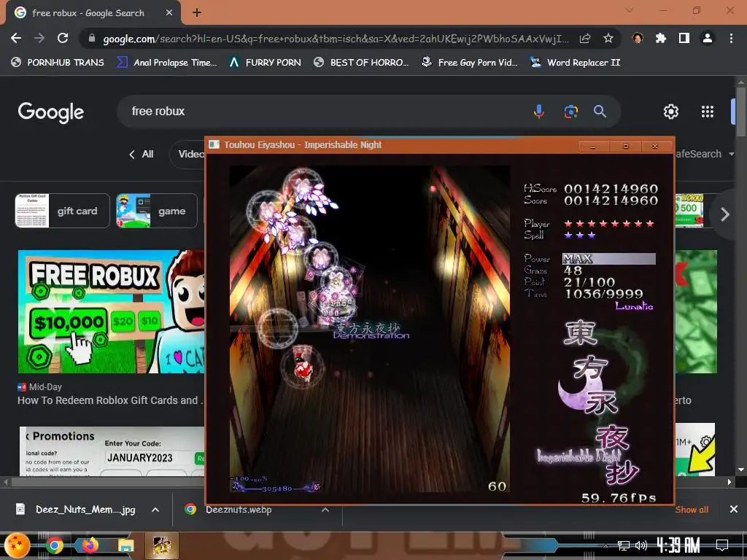
Task: Show all downloads
Action: (x=692, y=510)
